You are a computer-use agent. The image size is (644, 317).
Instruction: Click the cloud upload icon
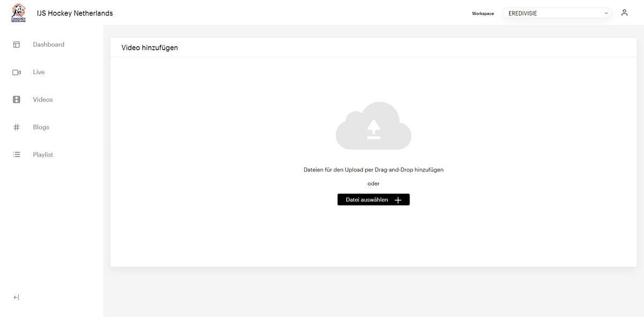point(374,126)
